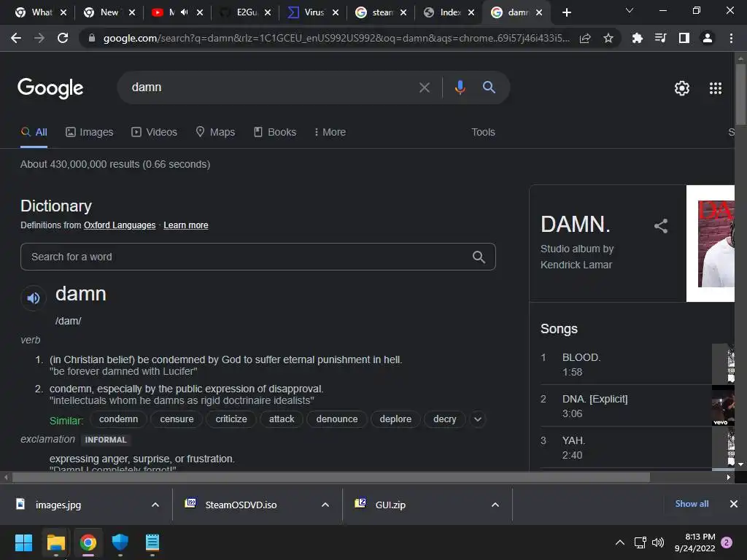Click the denounce synonym chip
The width and height of the screenshot is (747, 560).
pyautogui.click(x=337, y=419)
